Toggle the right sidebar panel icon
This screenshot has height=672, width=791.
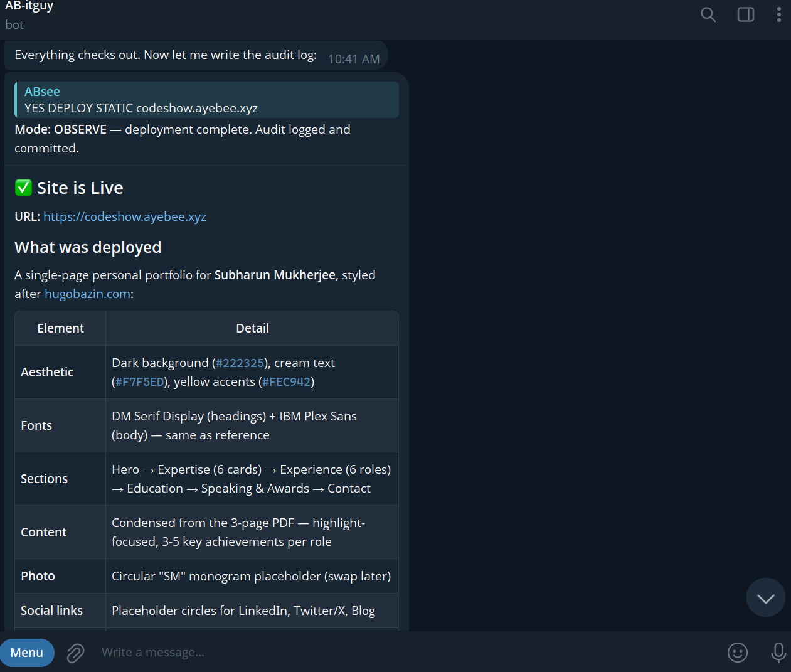click(x=746, y=14)
